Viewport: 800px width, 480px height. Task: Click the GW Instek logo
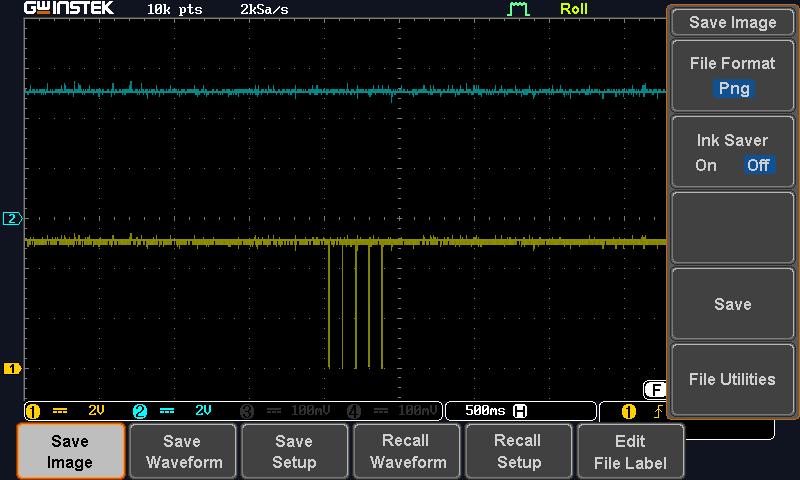(69, 8)
